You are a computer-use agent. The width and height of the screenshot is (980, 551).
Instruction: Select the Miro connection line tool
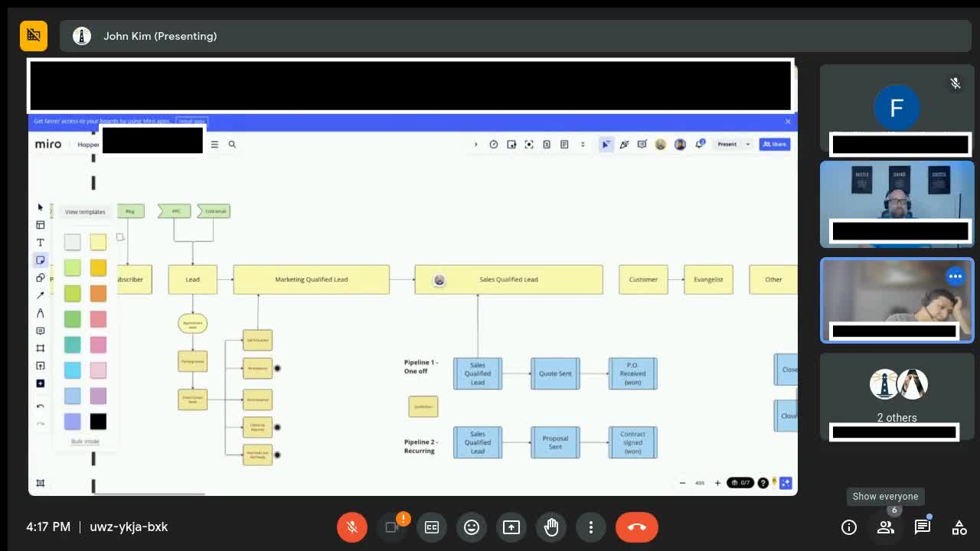click(41, 295)
